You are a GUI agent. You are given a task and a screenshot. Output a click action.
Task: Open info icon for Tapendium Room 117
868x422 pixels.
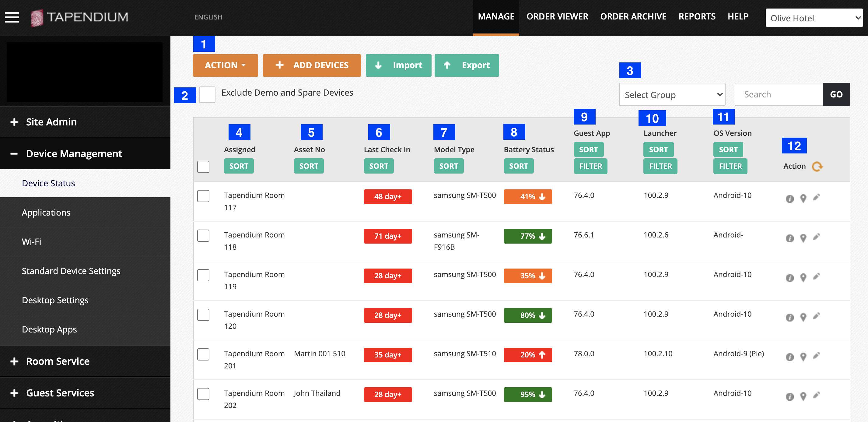tap(790, 199)
